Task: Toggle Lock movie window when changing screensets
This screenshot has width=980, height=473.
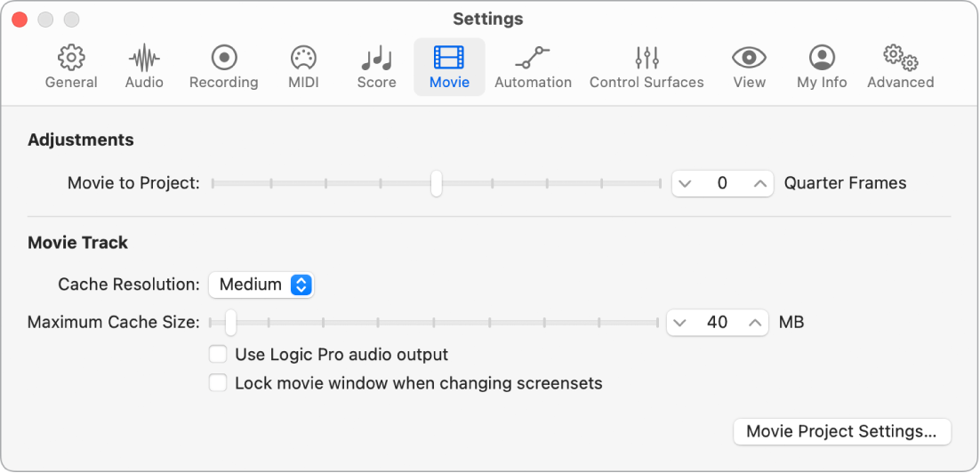Action: pos(218,383)
